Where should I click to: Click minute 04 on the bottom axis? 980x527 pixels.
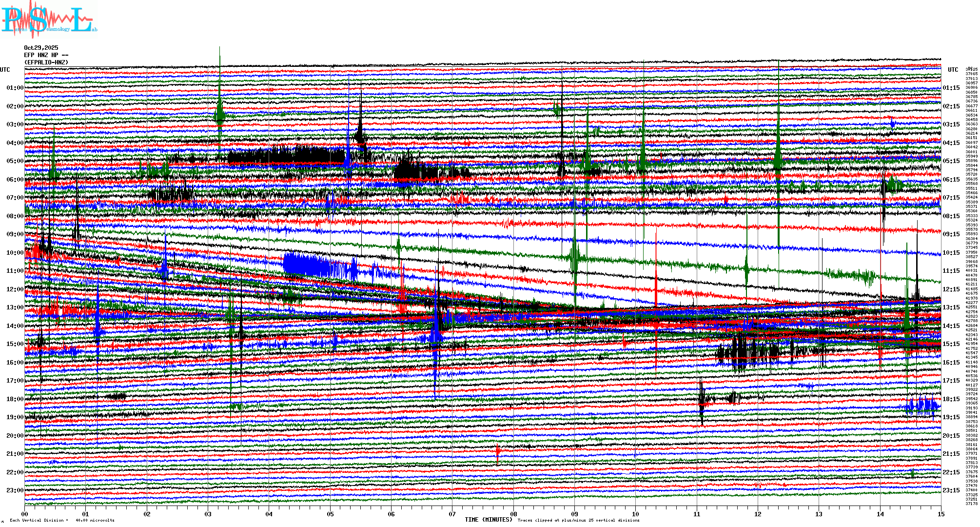[x=269, y=514]
